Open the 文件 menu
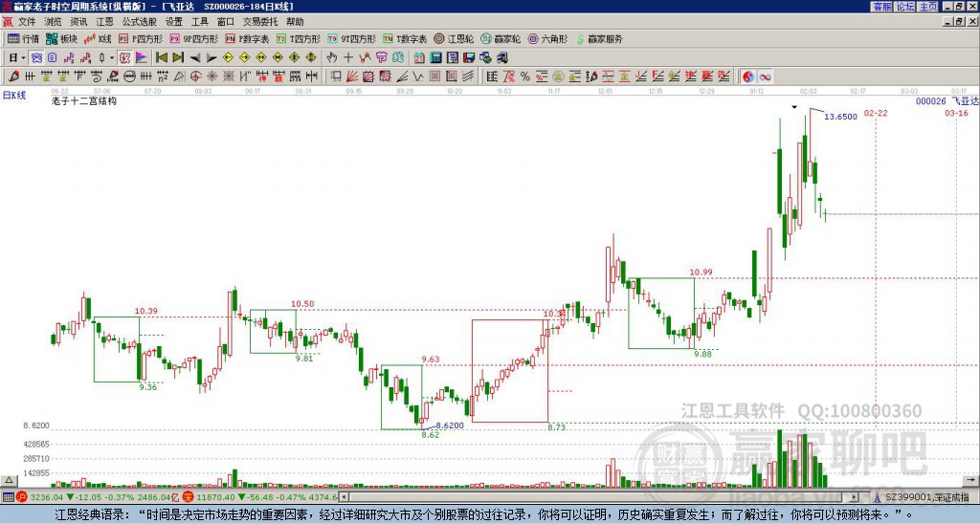Image resolution: width=980 pixels, height=524 pixels. pyautogui.click(x=27, y=22)
